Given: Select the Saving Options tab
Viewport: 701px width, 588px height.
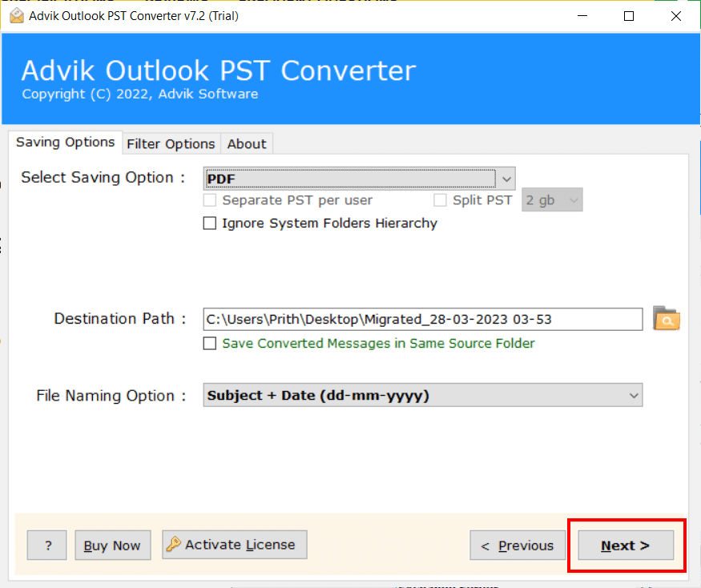Looking at the screenshot, I should pyautogui.click(x=66, y=143).
